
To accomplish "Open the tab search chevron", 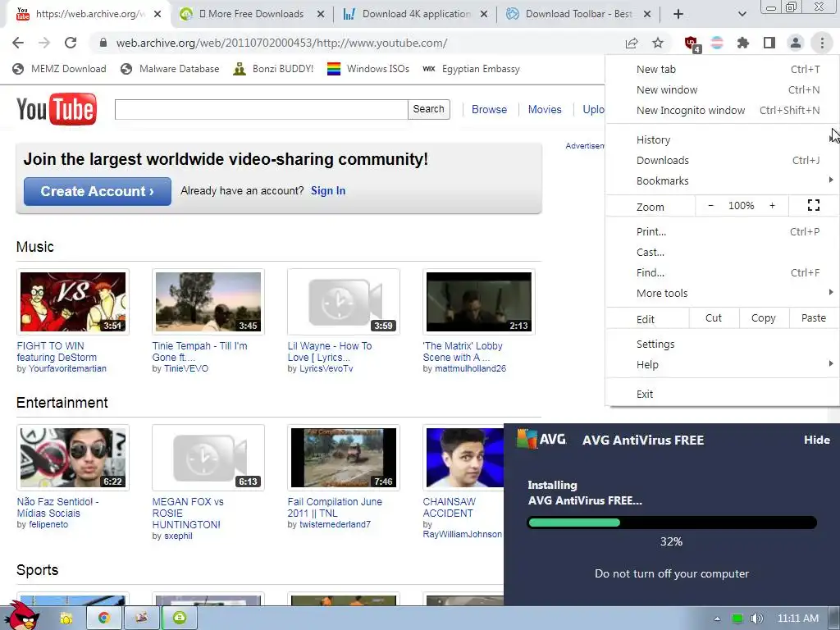I will tap(742, 14).
